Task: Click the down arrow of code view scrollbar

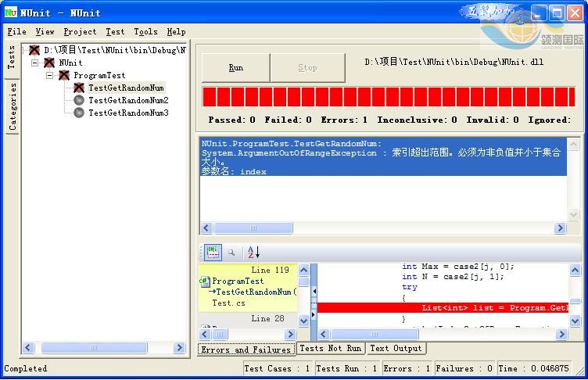Action: click(575, 321)
